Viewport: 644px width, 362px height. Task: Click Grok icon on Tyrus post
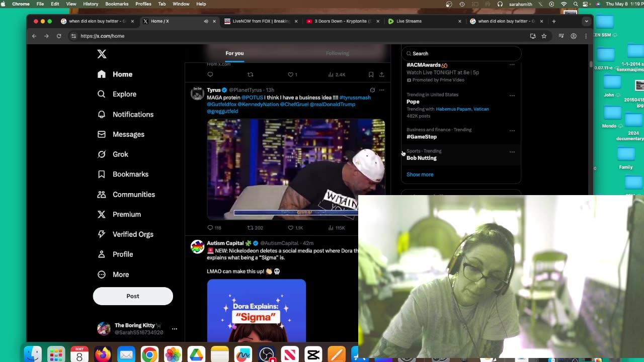(x=372, y=90)
